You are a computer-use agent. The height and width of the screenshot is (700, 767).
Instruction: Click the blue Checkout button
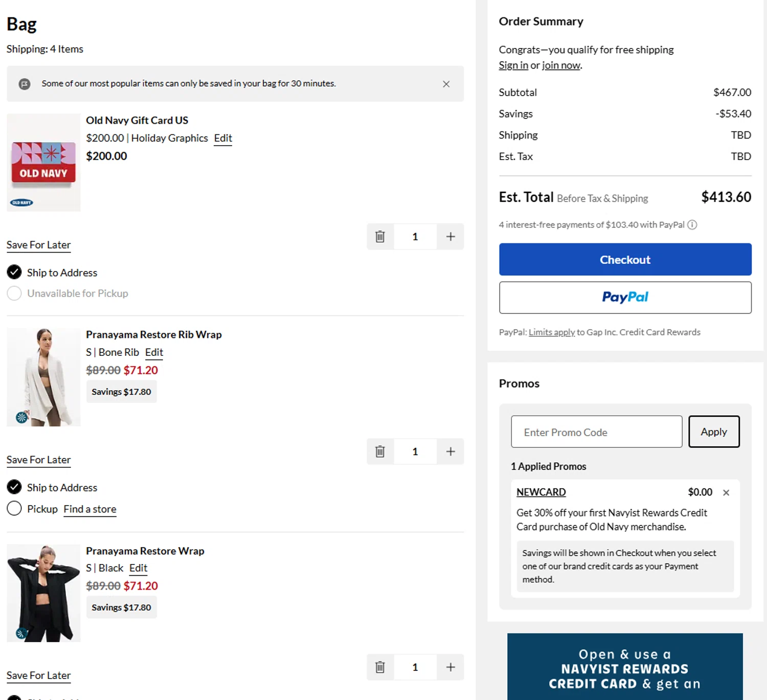625,259
